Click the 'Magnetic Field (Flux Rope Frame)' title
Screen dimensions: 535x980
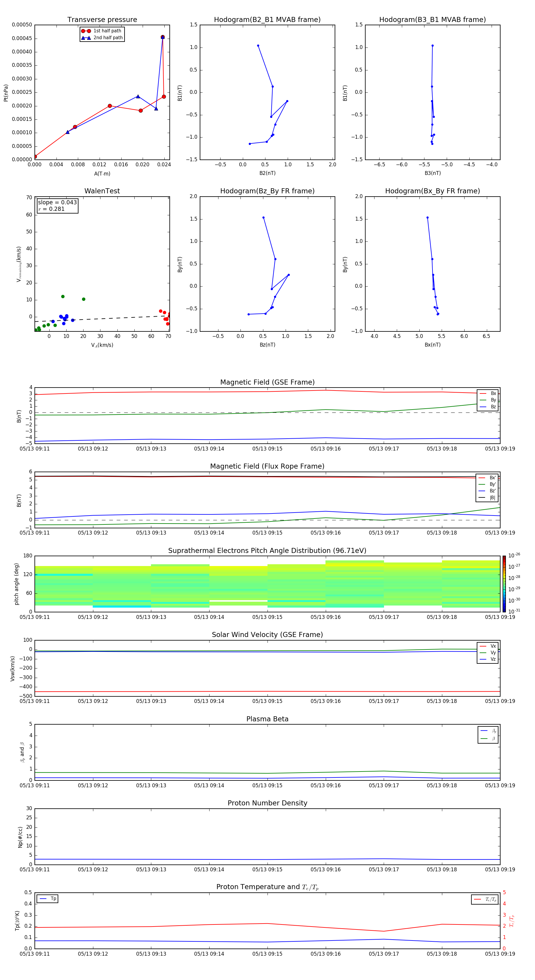point(267,467)
